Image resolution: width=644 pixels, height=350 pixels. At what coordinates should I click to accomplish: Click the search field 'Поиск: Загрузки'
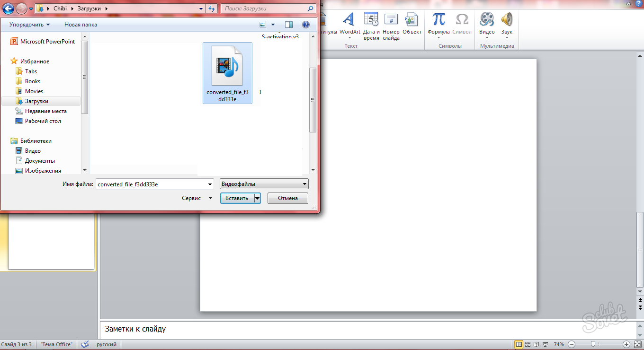268,9
